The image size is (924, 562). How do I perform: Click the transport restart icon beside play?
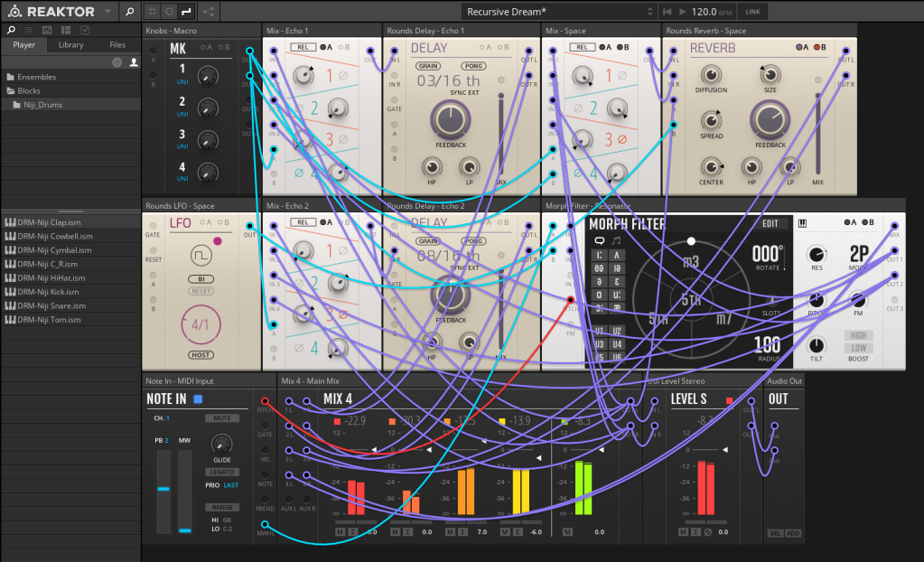click(667, 12)
